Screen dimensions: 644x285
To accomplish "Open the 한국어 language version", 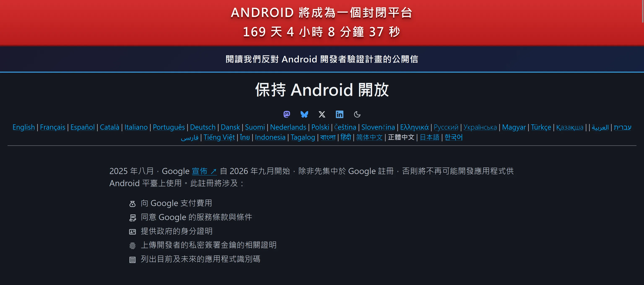I will [x=453, y=137].
